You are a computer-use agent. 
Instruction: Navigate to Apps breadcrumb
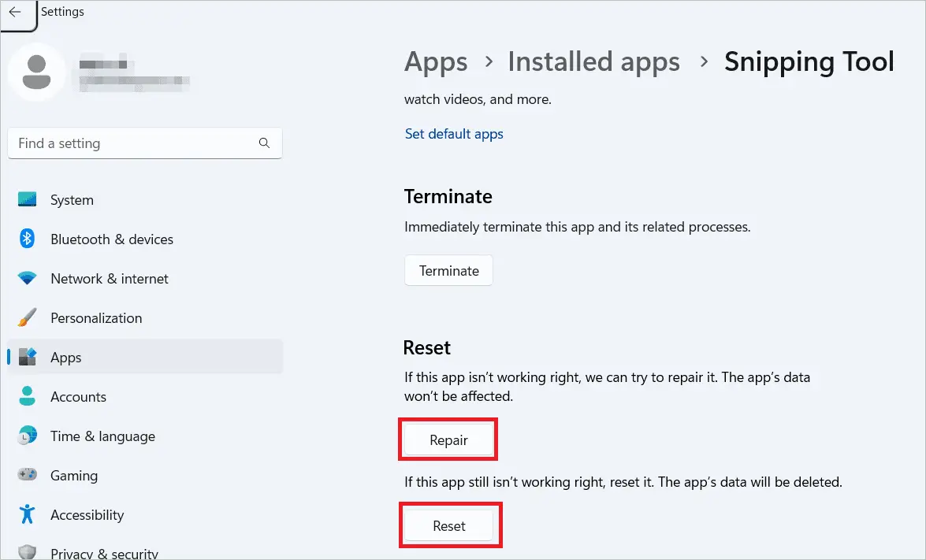click(x=436, y=62)
